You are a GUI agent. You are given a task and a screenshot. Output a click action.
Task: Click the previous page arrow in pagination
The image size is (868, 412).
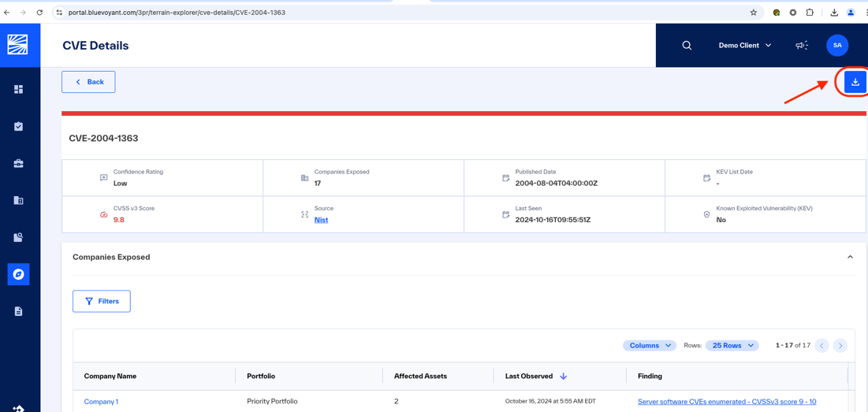coord(822,346)
